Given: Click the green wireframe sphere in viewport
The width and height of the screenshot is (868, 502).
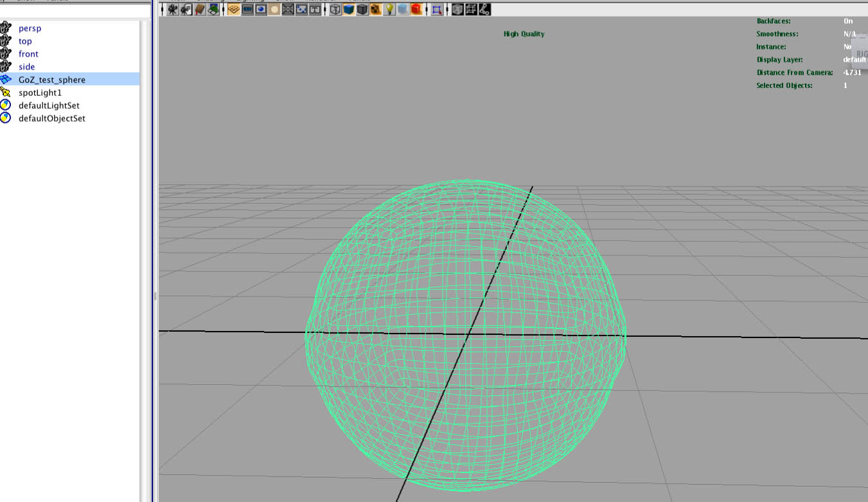Looking at the screenshot, I should click(x=465, y=336).
